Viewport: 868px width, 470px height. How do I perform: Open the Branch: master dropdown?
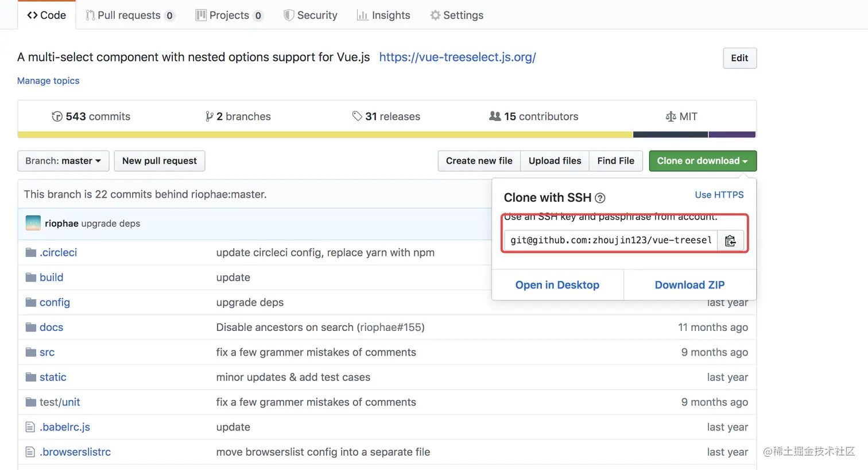coord(63,161)
